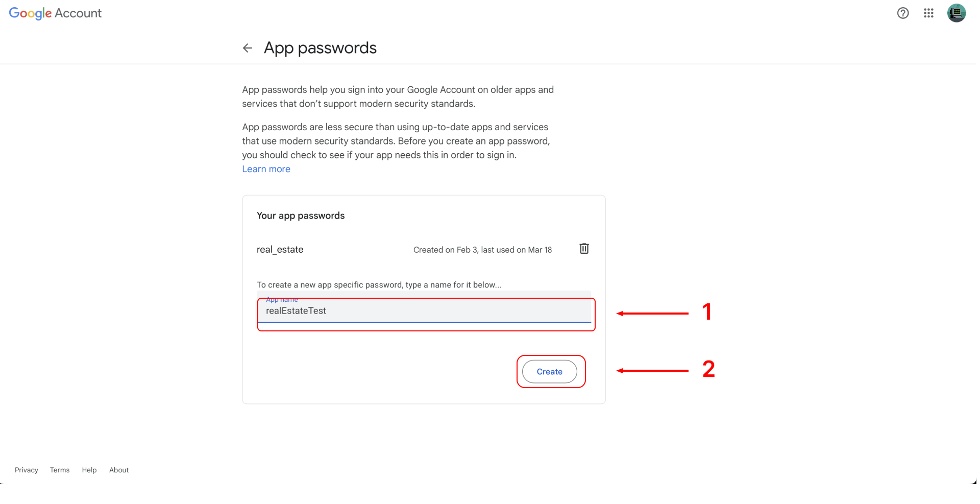Click the Help link in the footer
This screenshot has height=504, width=980.
point(89,470)
